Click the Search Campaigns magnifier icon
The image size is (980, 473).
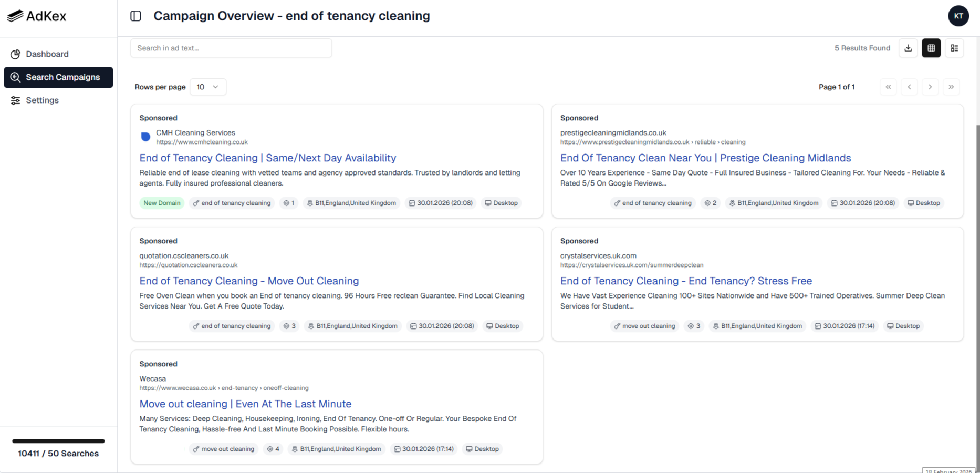pos(15,77)
